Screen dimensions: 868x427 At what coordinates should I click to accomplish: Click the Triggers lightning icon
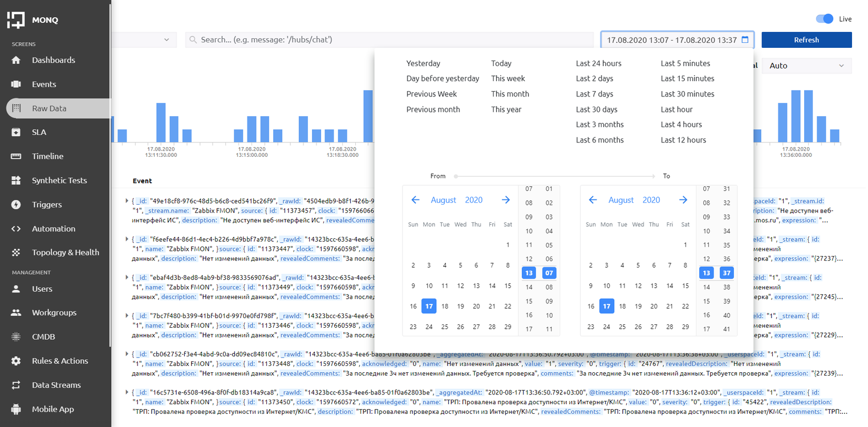pos(16,205)
